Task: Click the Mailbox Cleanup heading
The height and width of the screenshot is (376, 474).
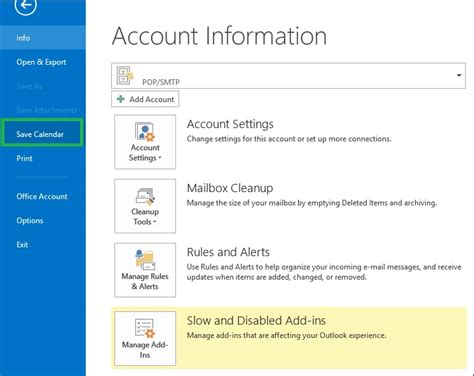Action: (x=230, y=188)
